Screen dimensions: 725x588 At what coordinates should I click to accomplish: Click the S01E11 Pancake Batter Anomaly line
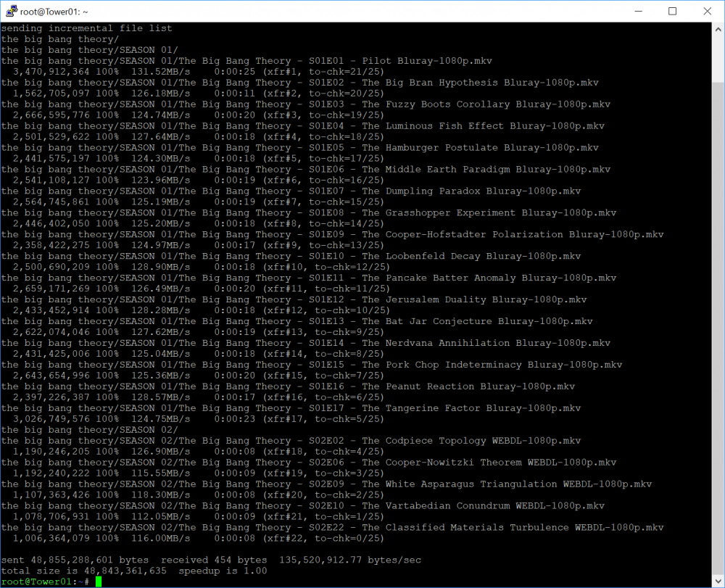point(308,278)
